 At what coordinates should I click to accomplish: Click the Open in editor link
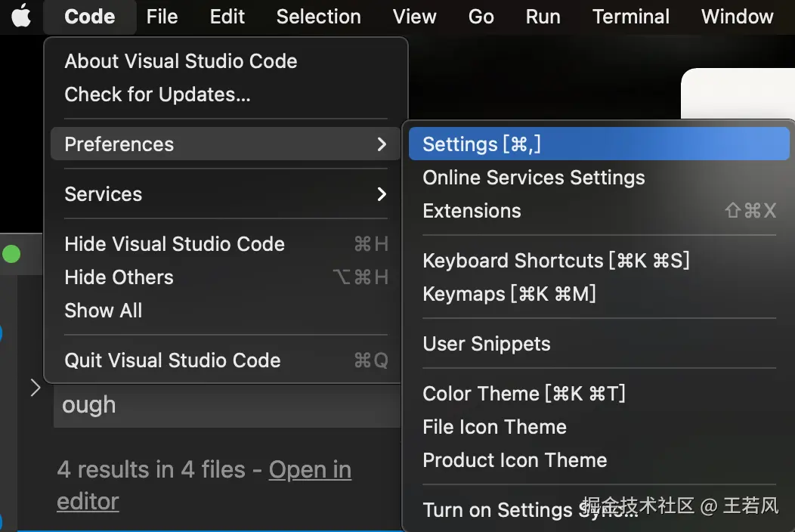[310, 470]
